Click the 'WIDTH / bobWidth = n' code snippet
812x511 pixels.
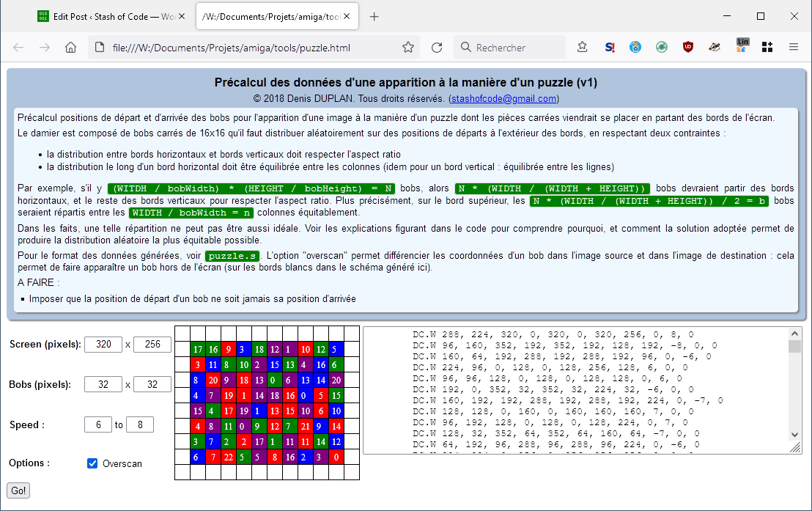click(x=191, y=213)
